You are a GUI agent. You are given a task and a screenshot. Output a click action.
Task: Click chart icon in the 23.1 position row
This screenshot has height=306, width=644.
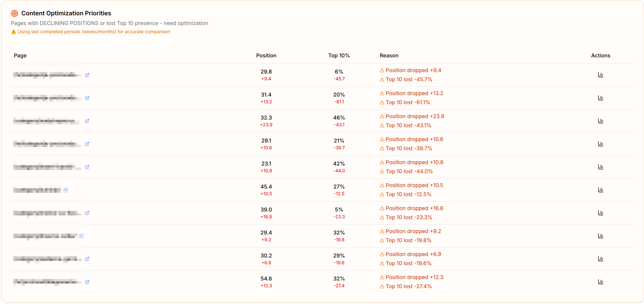point(600,167)
